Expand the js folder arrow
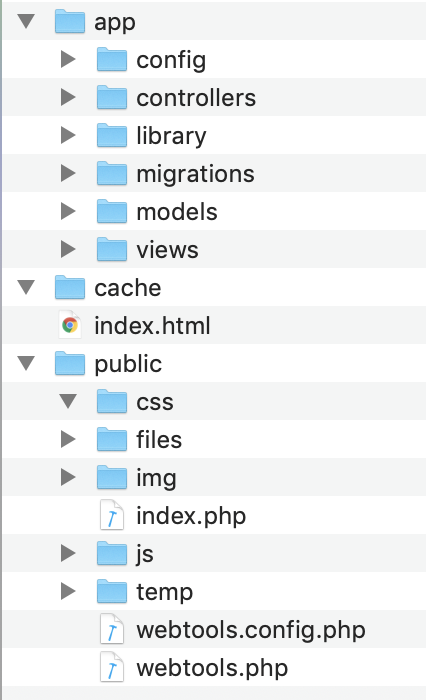Viewport: 426px width, 700px height. (x=68, y=553)
